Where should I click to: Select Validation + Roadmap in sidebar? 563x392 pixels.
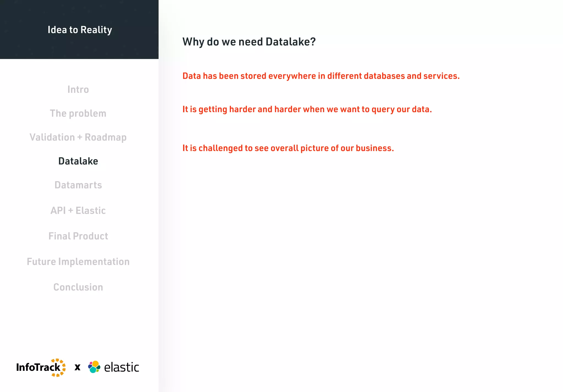[x=78, y=137]
